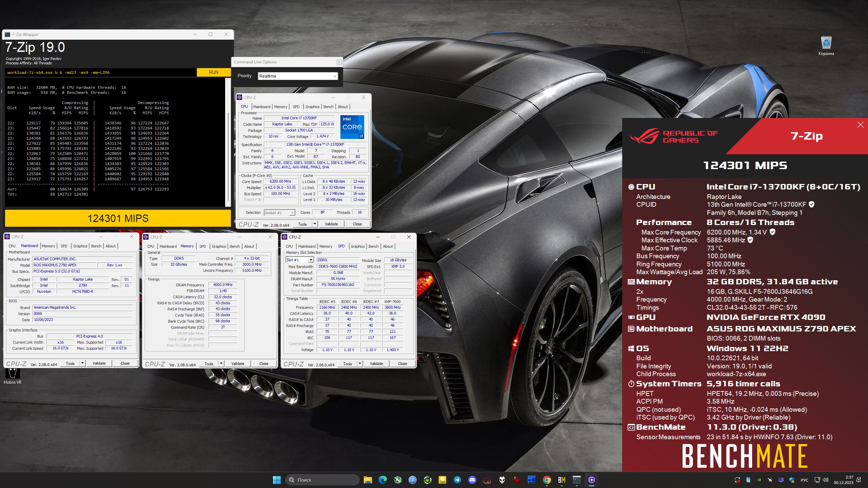Open foobar2000 fox-head icon in taskbar
The height and width of the screenshot is (488, 868).
pos(502,480)
